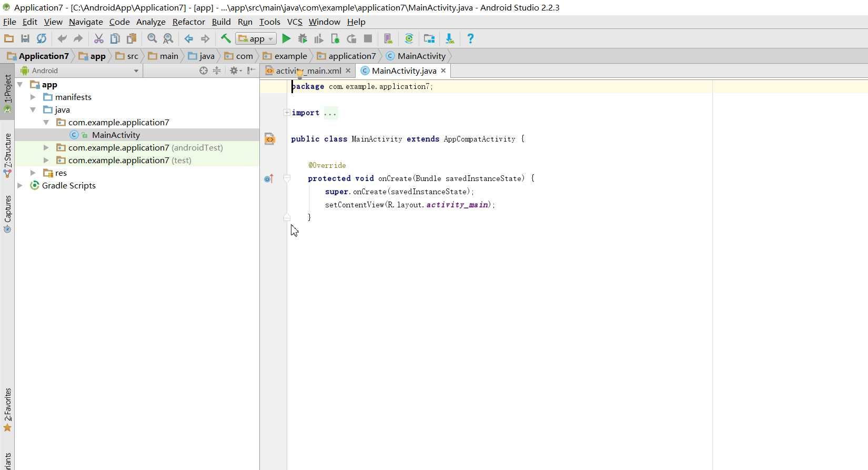
Task: Expand the com.example.application7 (test) package
Action: 46,160
